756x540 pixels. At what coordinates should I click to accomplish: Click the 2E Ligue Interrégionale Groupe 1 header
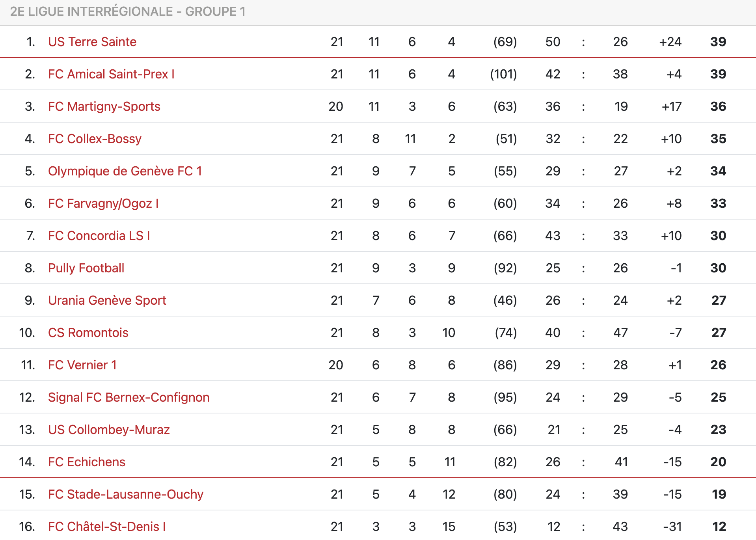(x=128, y=11)
